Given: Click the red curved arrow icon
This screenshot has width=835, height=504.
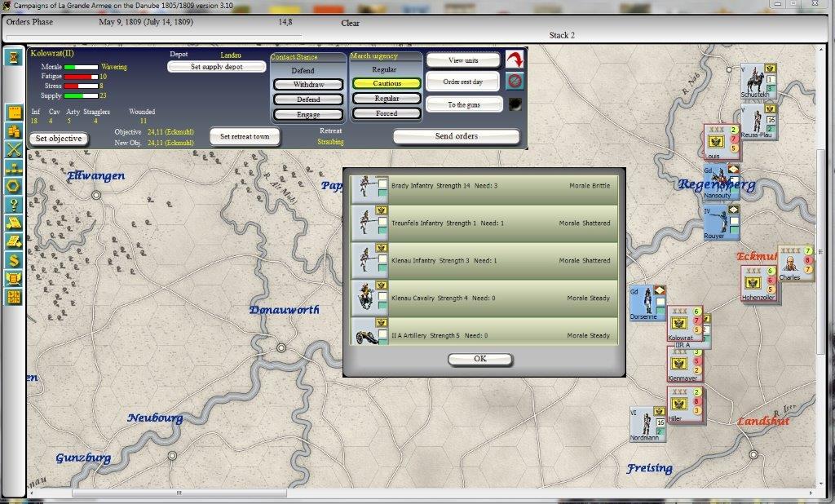Looking at the screenshot, I should (515, 60).
